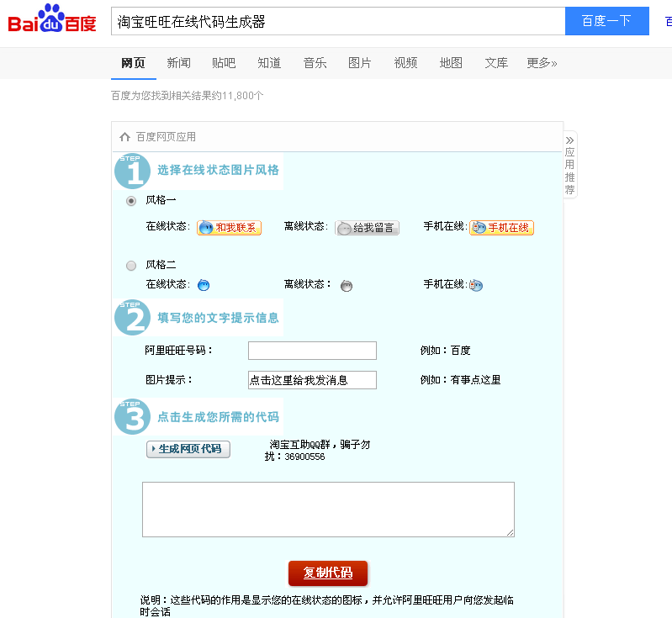Click the blue online icon in 风格二
Viewport: 672px width, 618px height.
coord(204,285)
